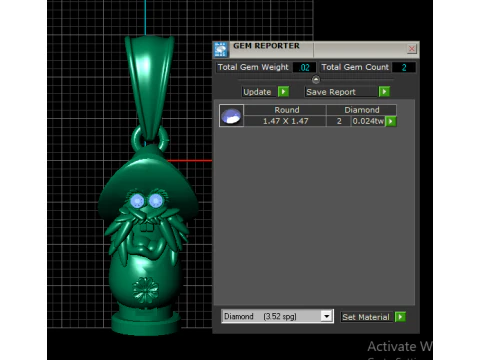Click the Gem Reporter title bar
This screenshot has height=360, width=480.
[317, 49]
